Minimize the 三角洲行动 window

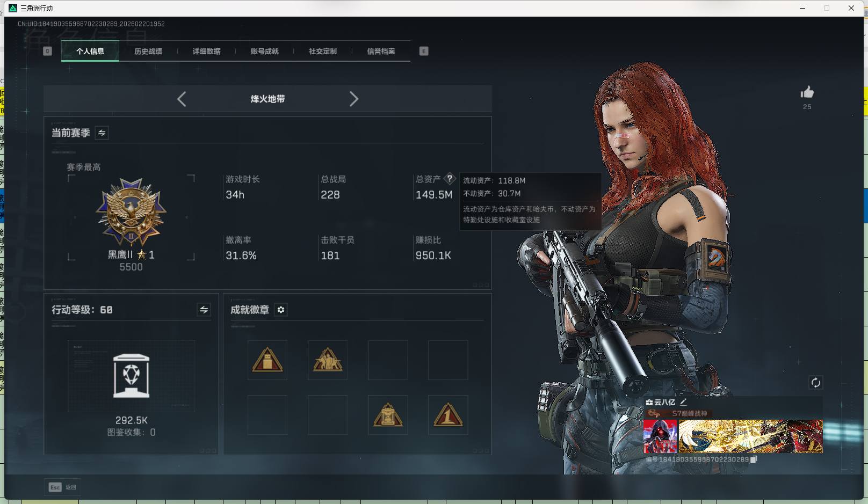pyautogui.click(x=802, y=8)
